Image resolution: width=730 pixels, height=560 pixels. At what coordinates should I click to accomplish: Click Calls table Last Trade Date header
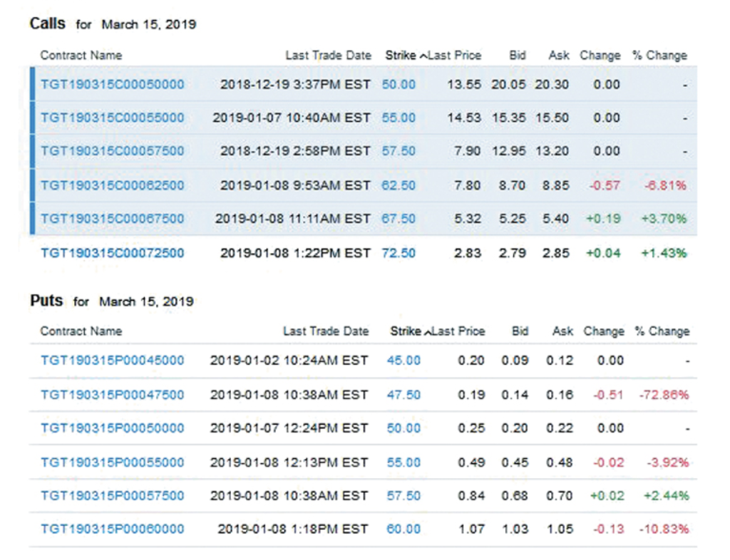click(x=328, y=56)
